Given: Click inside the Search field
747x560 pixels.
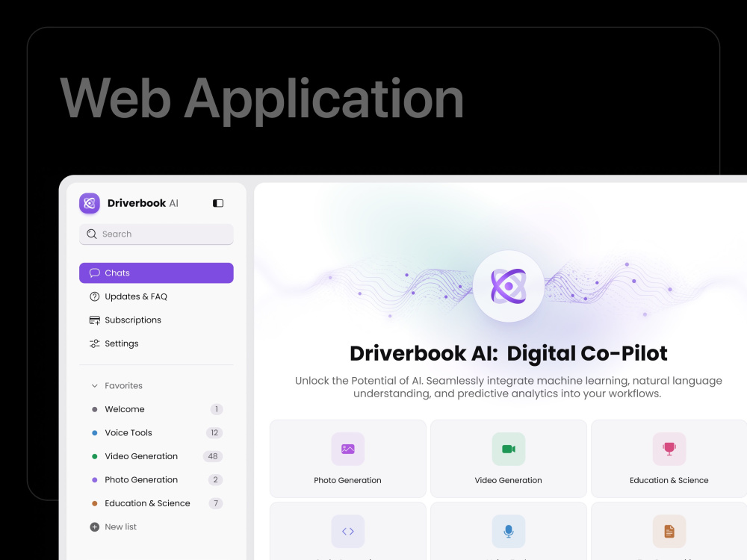Looking at the screenshot, I should [x=156, y=234].
